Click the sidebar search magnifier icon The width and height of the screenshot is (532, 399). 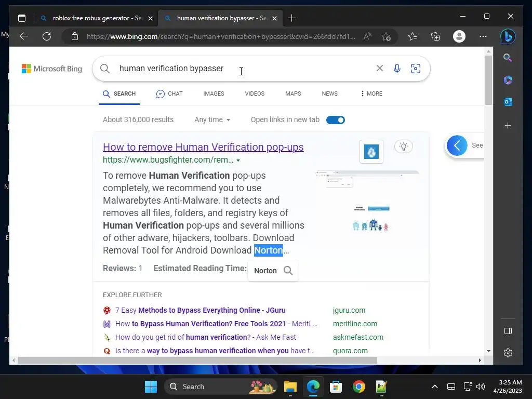(x=508, y=58)
